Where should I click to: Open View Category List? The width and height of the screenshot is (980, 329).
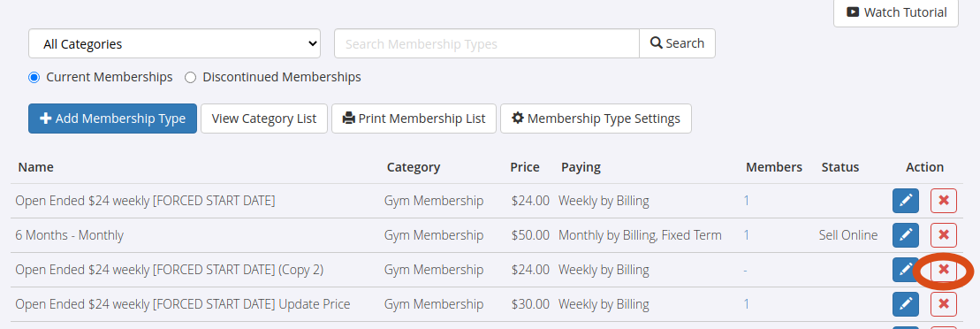point(263,119)
